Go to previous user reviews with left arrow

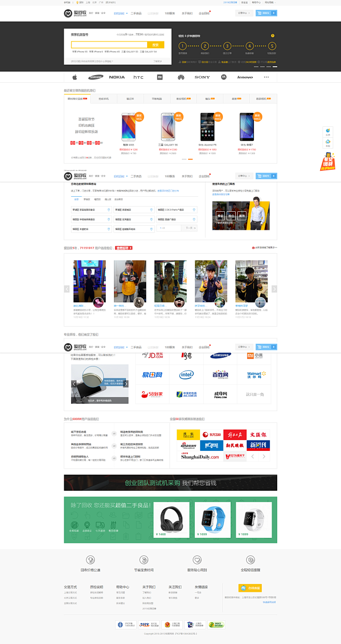coord(67,289)
